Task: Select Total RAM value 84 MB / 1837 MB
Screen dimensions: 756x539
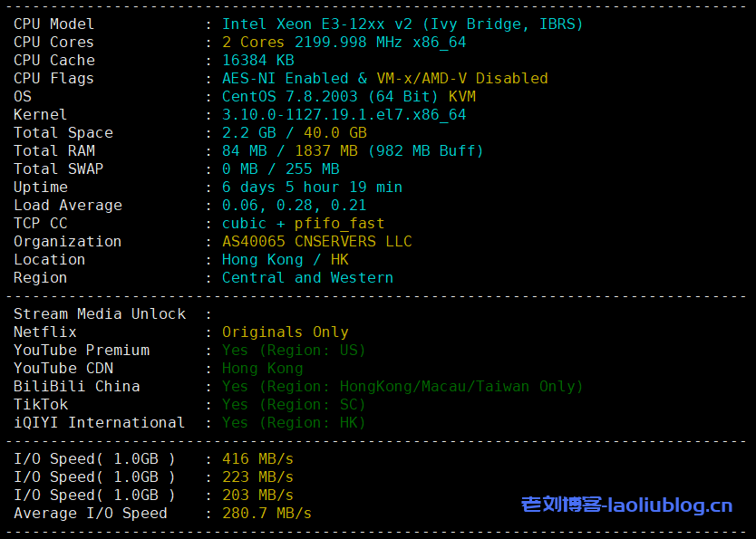Action: coord(290,150)
